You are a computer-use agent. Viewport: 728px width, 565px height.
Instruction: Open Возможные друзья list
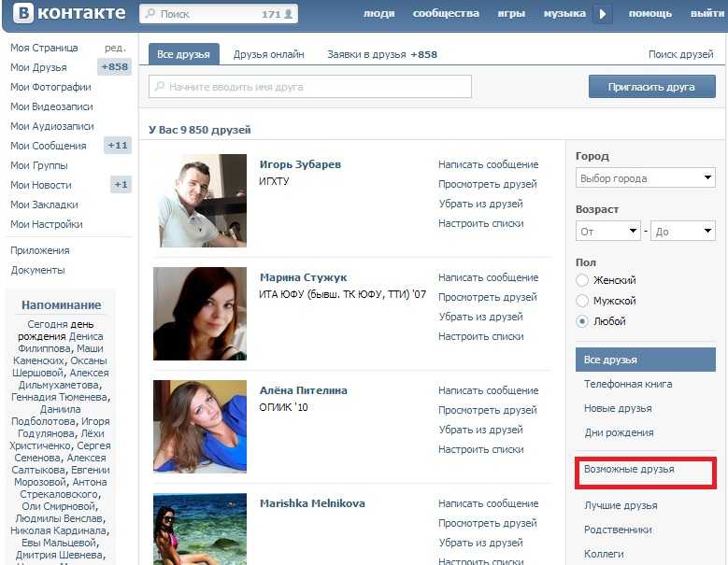point(629,469)
